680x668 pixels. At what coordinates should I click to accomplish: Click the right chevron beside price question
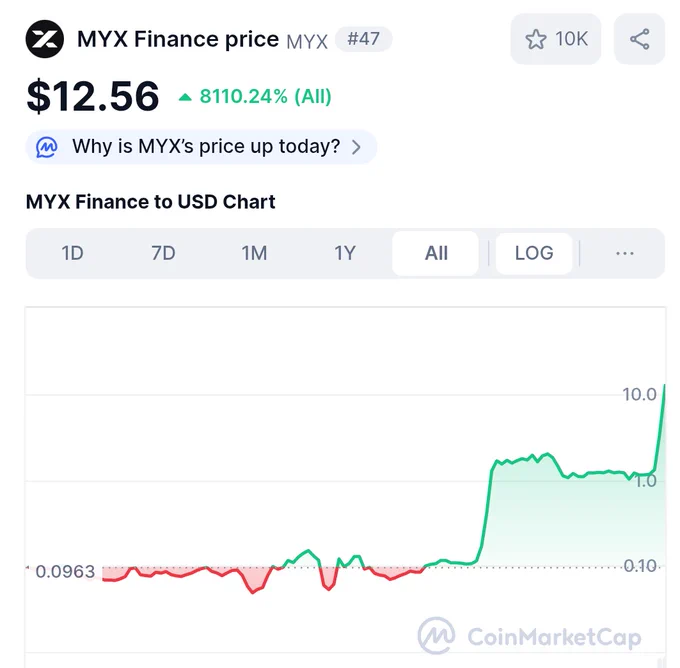356,147
